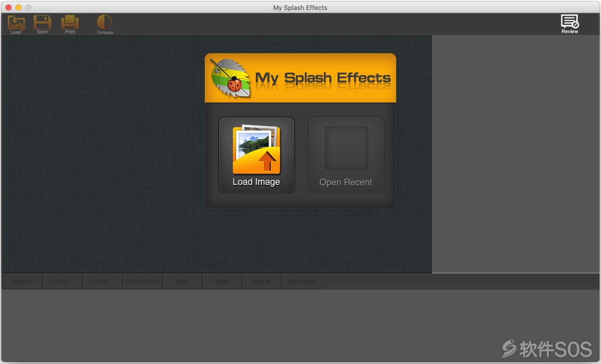Switch to the Hue tab
This screenshot has height=364, width=601.
pyautogui.click(x=222, y=281)
